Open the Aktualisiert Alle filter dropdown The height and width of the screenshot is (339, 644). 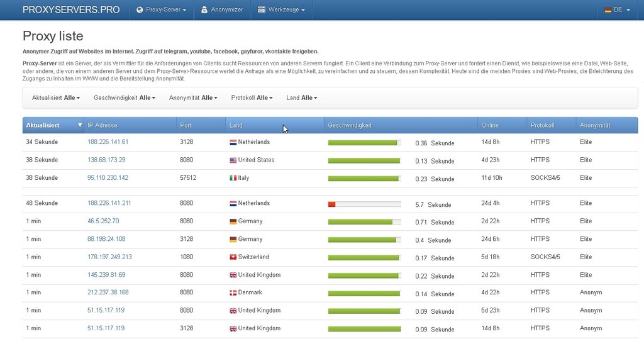coord(56,98)
